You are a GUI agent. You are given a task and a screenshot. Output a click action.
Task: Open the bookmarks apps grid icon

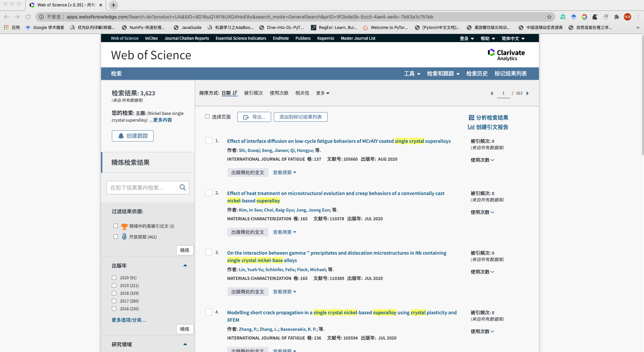click(x=6, y=28)
